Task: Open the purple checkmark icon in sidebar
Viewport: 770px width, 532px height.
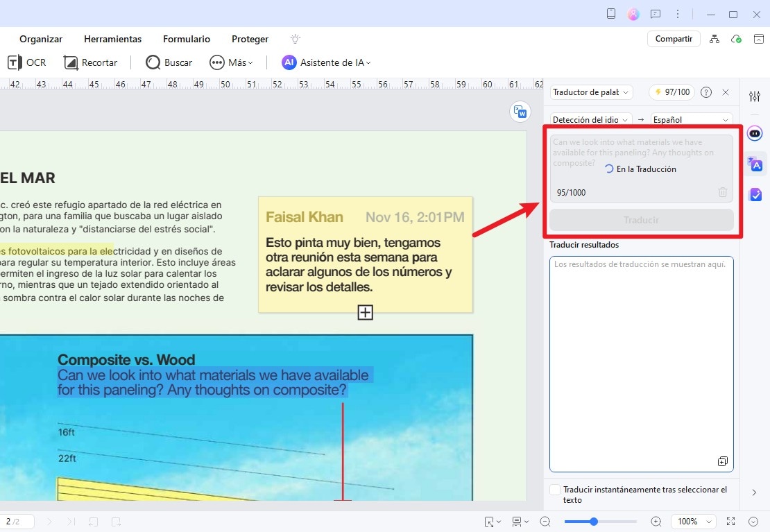Action: (x=755, y=194)
